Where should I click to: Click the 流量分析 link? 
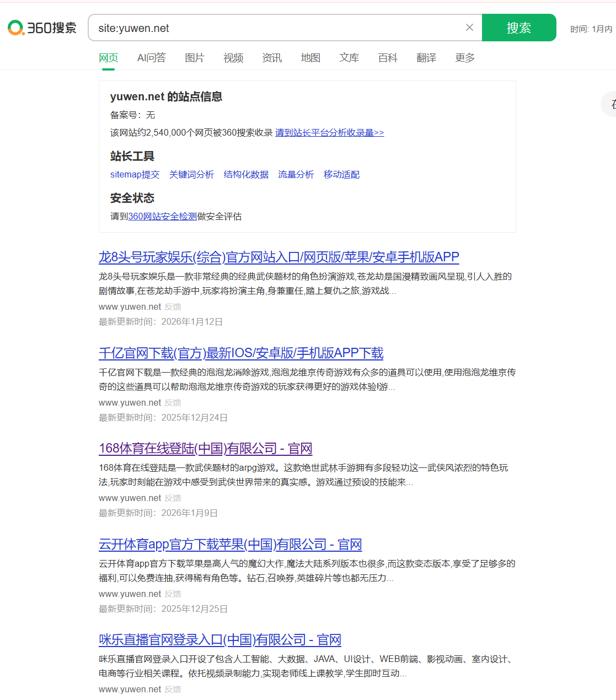coord(296,174)
